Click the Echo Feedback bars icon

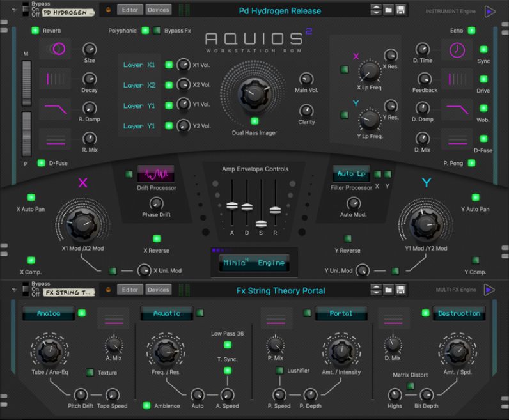coord(457,79)
